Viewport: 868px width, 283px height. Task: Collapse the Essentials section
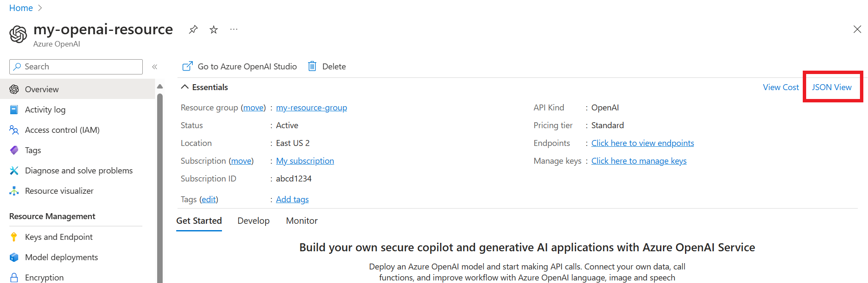coord(185,87)
